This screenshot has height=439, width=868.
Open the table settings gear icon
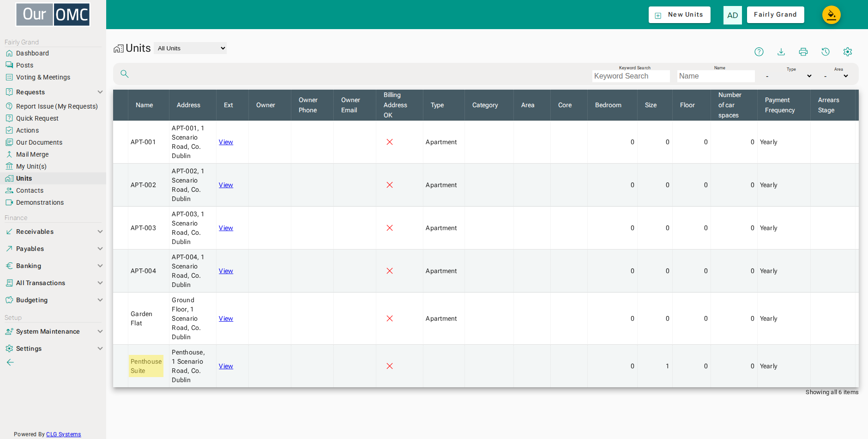click(848, 52)
